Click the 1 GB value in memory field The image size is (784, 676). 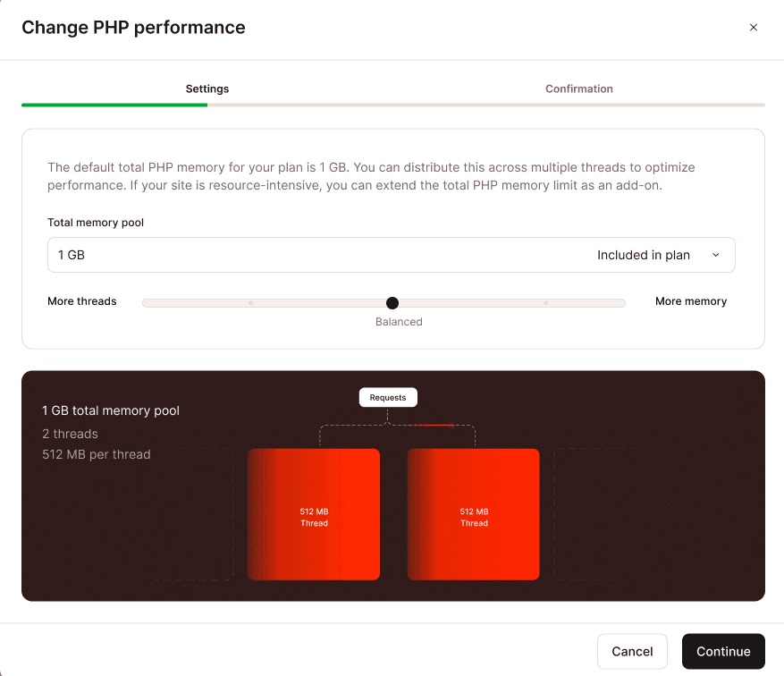tap(71, 255)
